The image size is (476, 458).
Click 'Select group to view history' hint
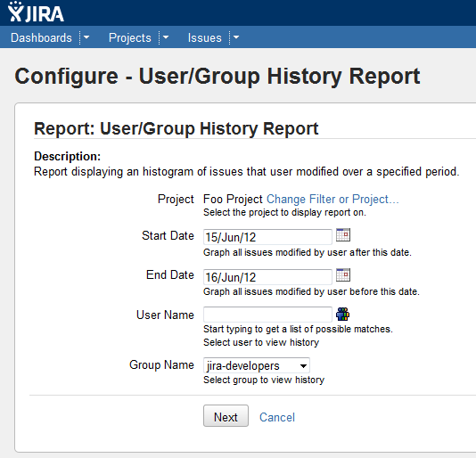tap(264, 380)
